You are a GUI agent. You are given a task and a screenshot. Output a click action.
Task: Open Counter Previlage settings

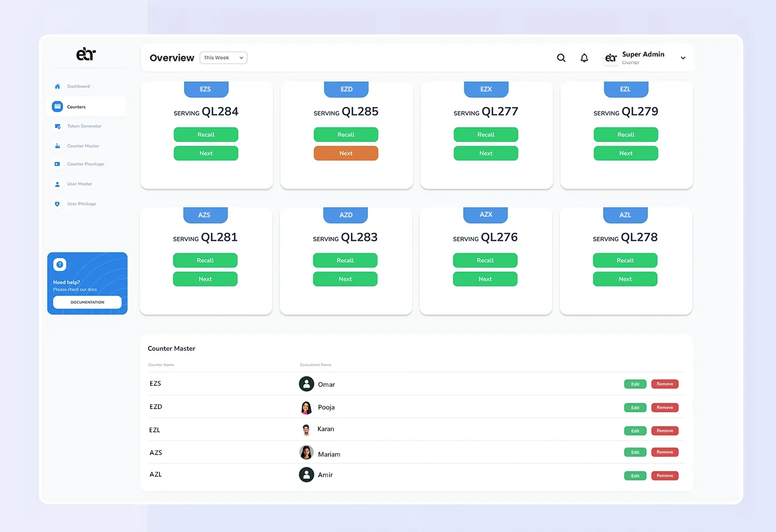(85, 163)
